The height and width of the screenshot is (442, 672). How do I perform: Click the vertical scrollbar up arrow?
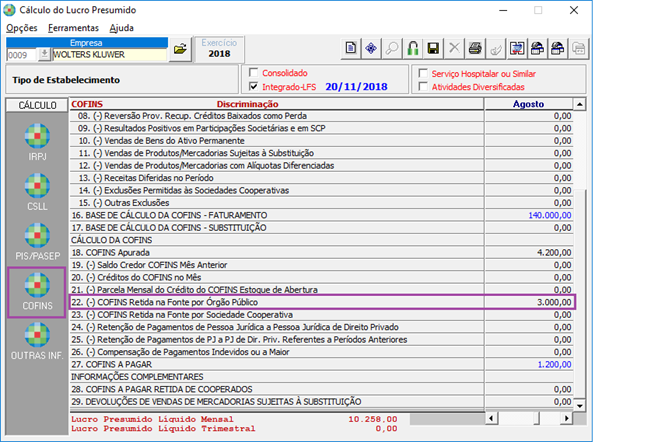click(579, 104)
